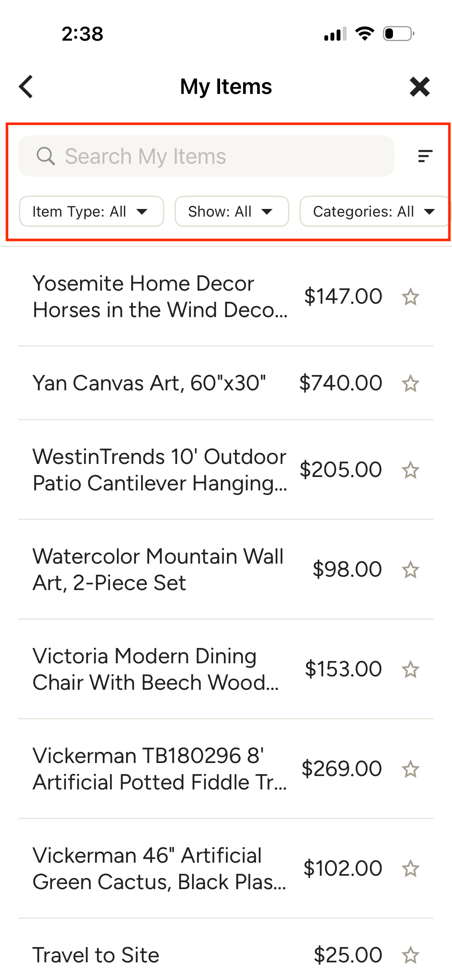Image resolution: width=452 pixels, height=980 pixels.
Task: Select the Victoria Modern Dining Chair row
Action: [157, 669]
